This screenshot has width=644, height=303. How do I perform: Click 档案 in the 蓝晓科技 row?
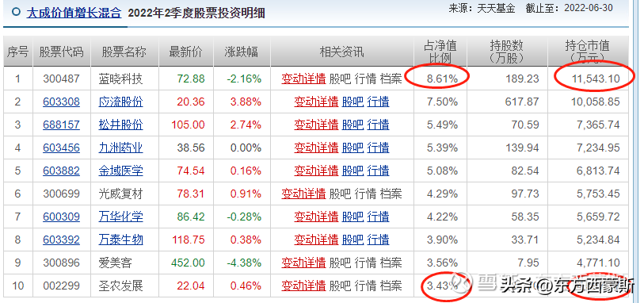pos(391,79)
